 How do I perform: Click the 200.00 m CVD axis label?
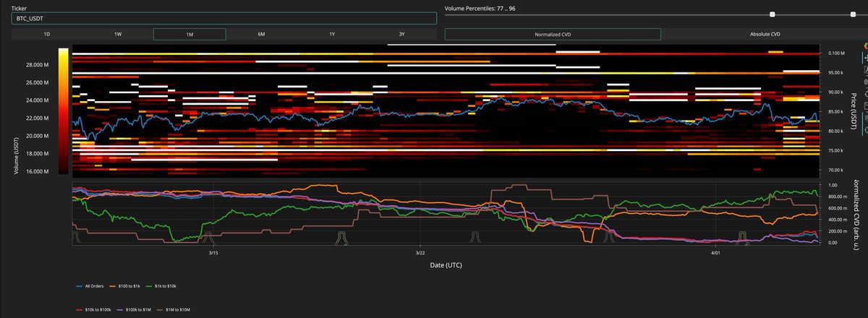[838, 231]
